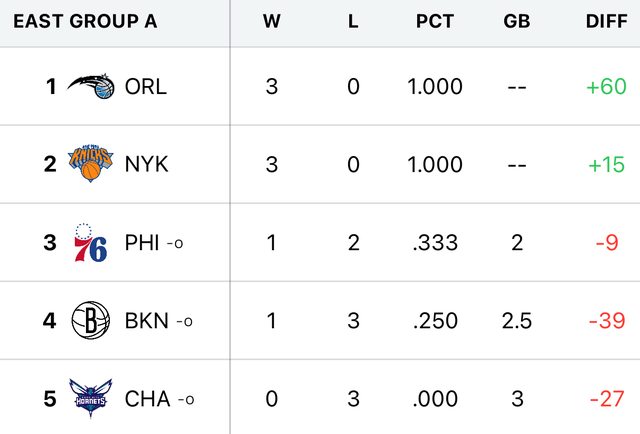Click the eliminated marker next to CHA
This screenshot has width=640, height=434.
pyautogui.click(x=186, y=399)
